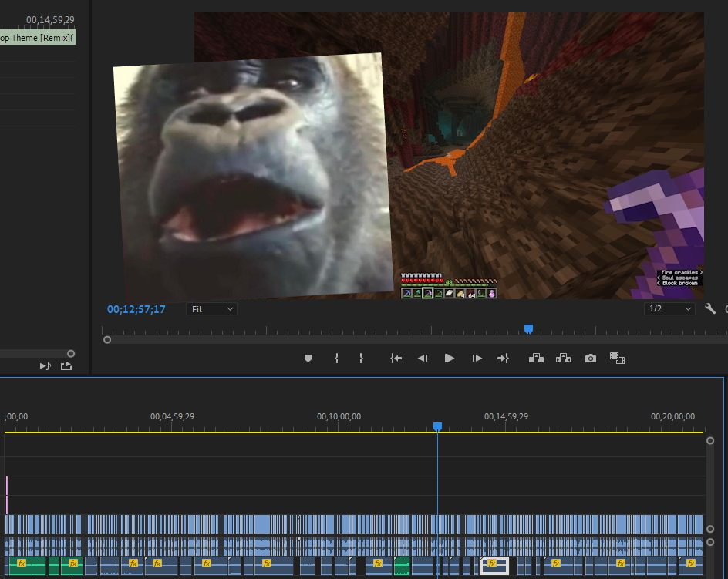Screen dimensions: 728x579
Task: Click the 00;12;57;17 playhead timecode
Action: (136, 309)
